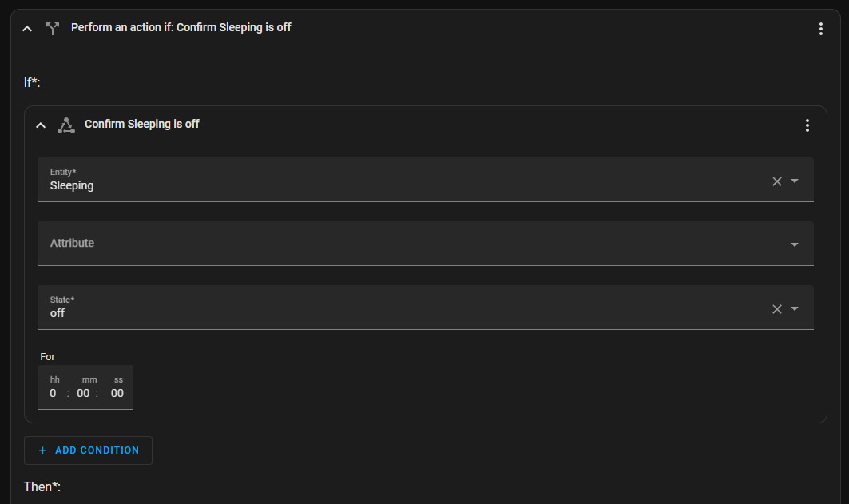Image resolution: width=849 pixels, height=504 pixels.
Task: Clear the 'off' state value
Action: [776, 309]
